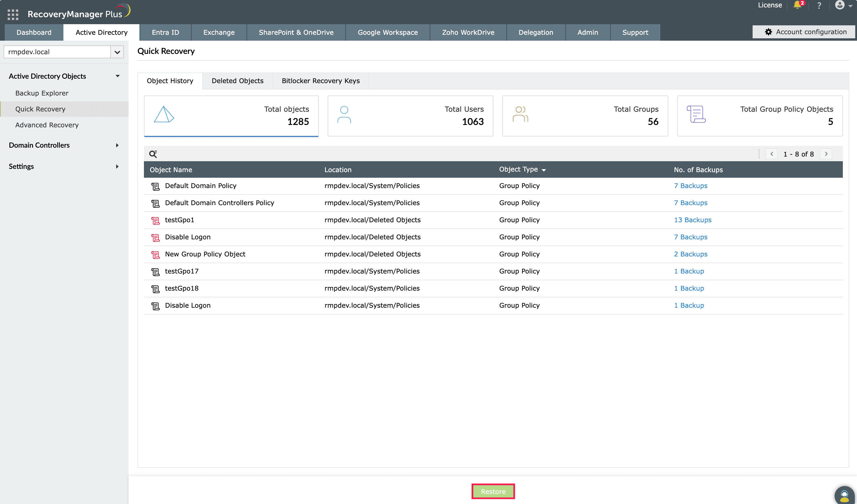Click the next page pagination arrow
857x504 pixels.
click(x=826, y=154)
